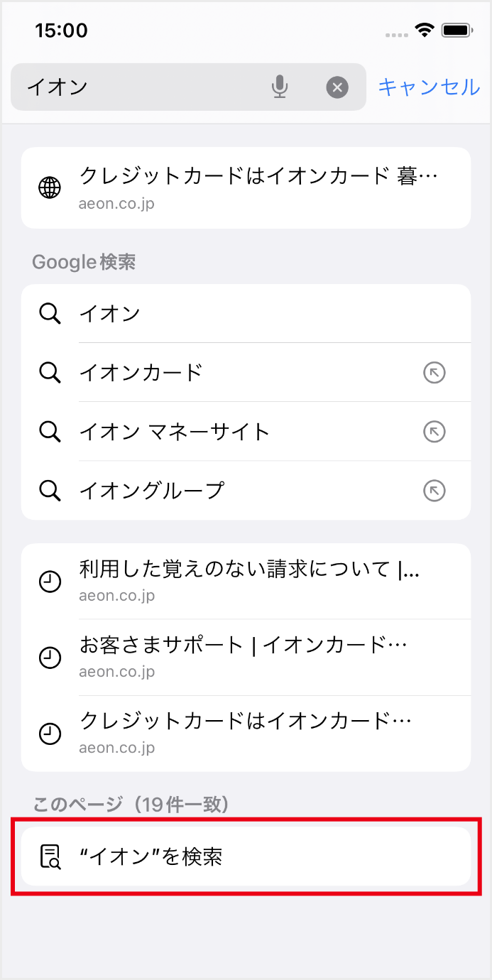Screen dimensions: 492x980
Task: Tap the microphone icon for voice search
Action: [x=280, y=87]
